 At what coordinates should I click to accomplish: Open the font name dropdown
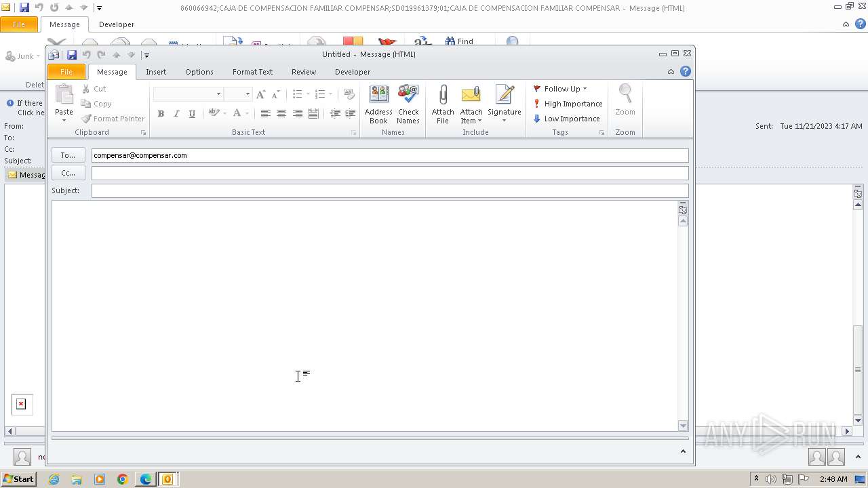point(218,94)
